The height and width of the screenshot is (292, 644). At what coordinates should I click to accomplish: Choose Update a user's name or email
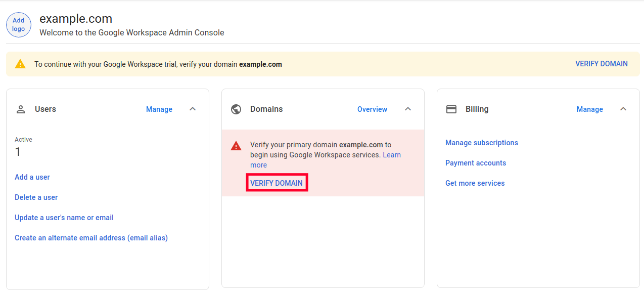point(64,218)
